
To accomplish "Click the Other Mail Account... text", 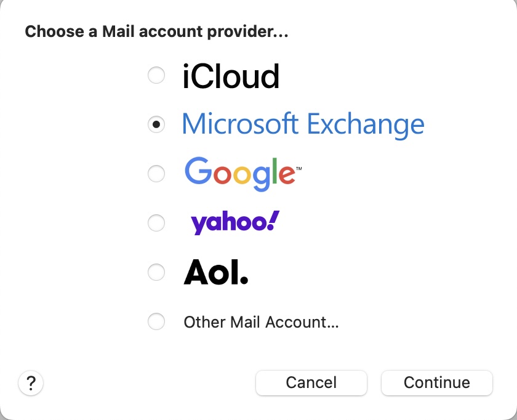I will tap(261, 322).
